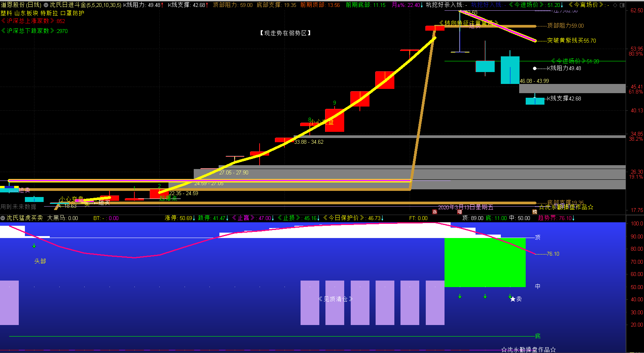Click the diamond icon in the header
Screen dimensions: 644x353
(615, 5)
